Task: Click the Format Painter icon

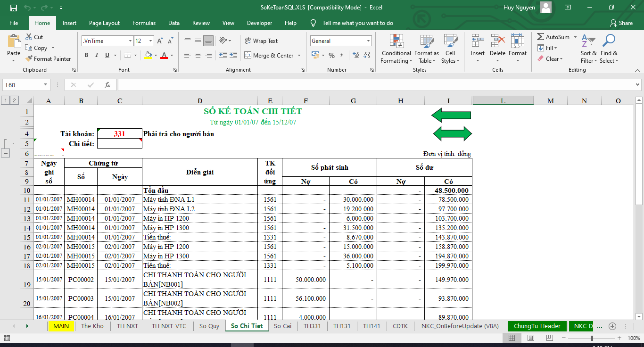Action: tap(28, 59)
